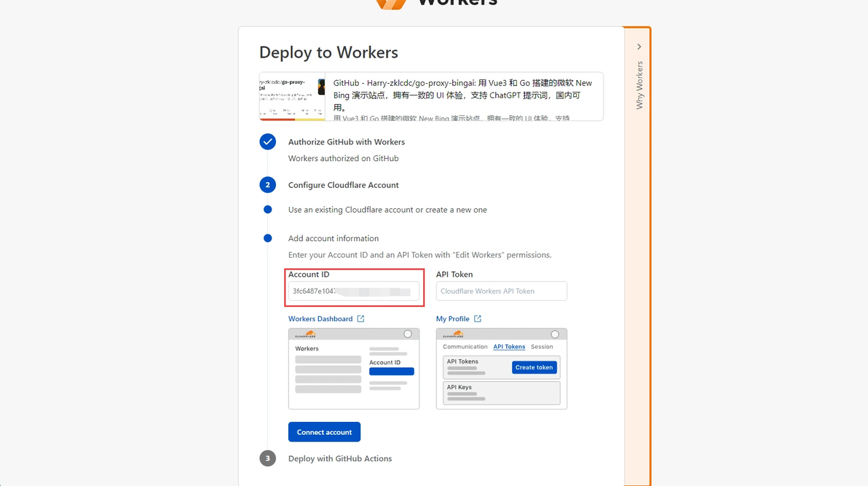Click the blue checkmark step one icon
The image size is (868, 486).
[267, 142]
